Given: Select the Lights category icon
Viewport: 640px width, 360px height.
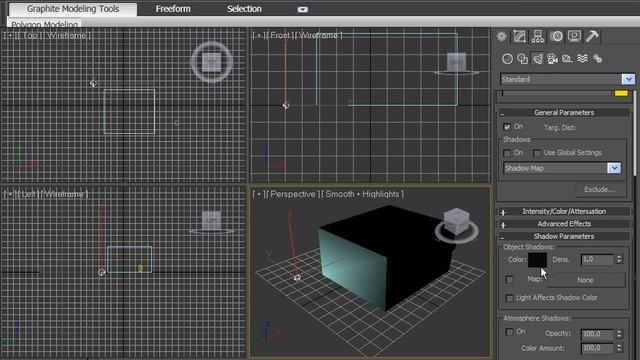Looking at the screenshot, I should pyautogui.click(x=538, y=59).
